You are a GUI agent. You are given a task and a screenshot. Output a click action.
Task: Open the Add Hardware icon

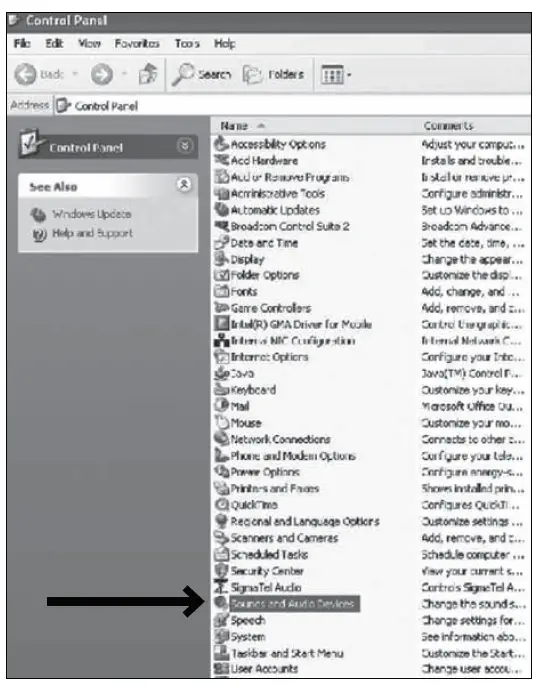point(221,160)
